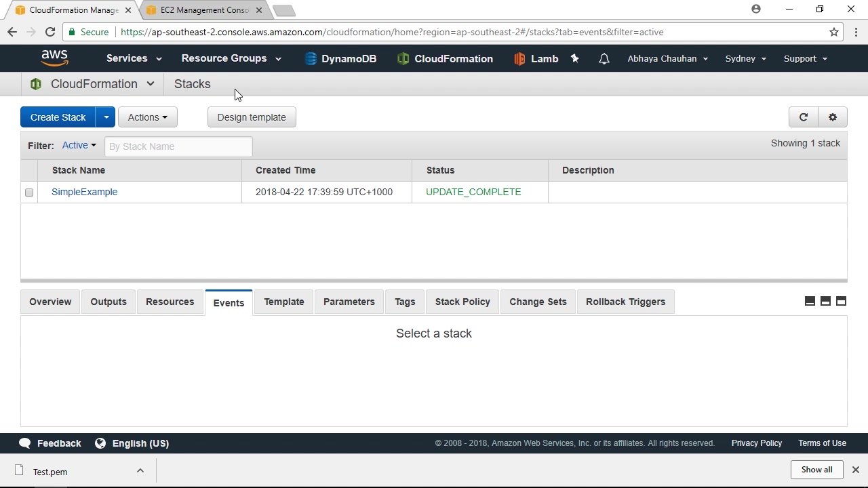Viewport: 868px width, 488px height.
Task: Open the Privacy Policy link
Action: [x=757, y=443]
